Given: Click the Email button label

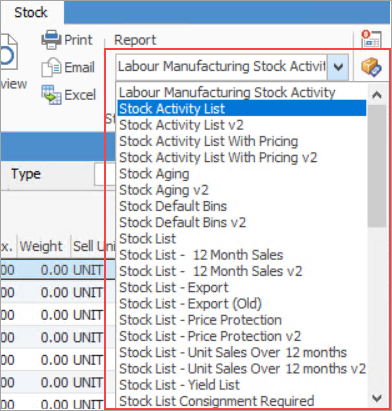Looking at the screenshot, I should pyautogui.click(x=80, y=68).
